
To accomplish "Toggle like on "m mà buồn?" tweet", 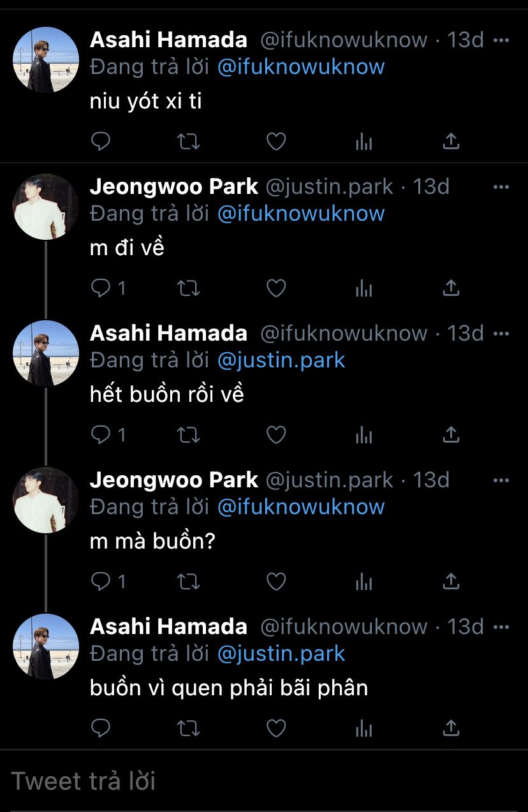I will pyautogui.click(x=275, y=582).
